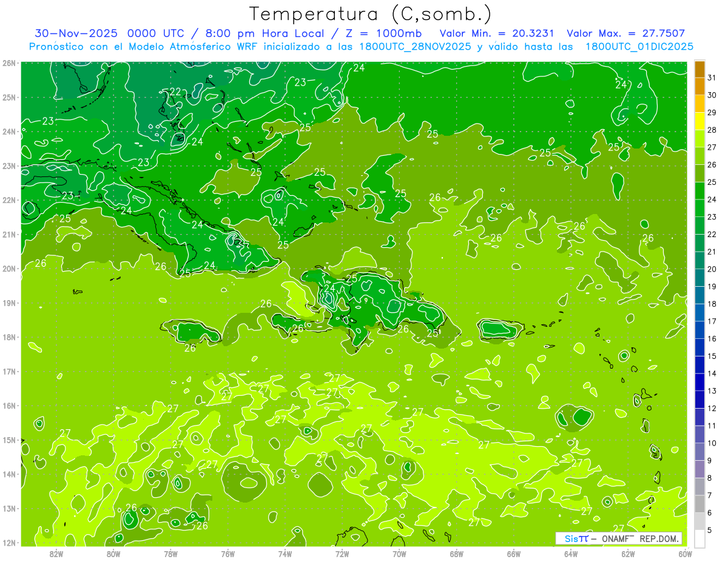Screen dimensions: 728x562
Task: Pick the purple swatch between 9 and 10
Action: (699, 452)
